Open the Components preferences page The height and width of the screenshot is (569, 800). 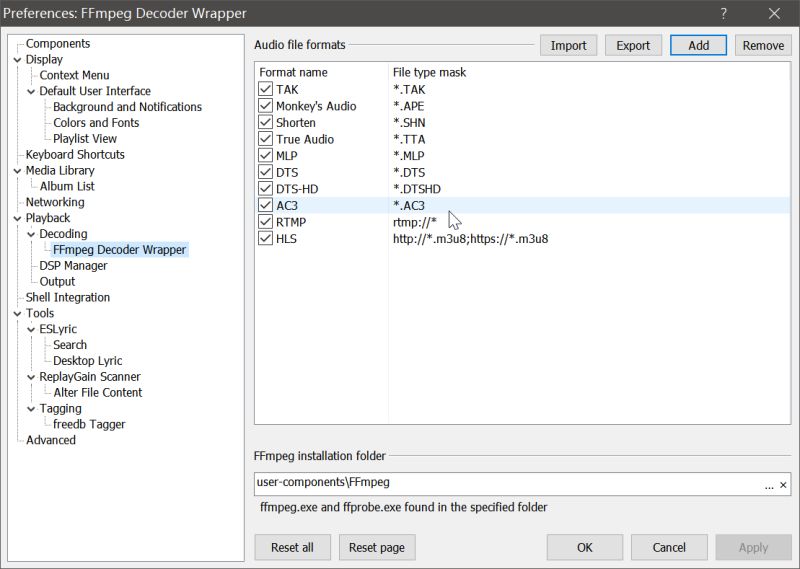pos(58,43)
